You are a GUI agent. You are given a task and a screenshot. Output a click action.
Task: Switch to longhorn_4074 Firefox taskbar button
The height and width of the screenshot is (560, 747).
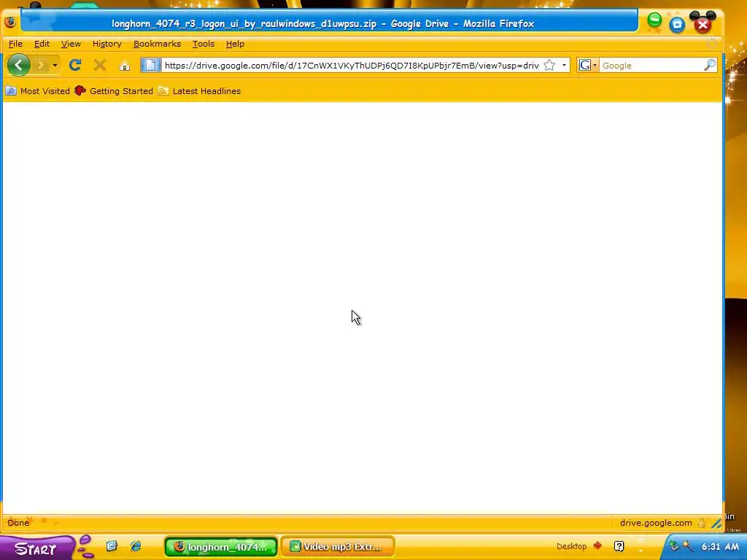tap(220, 547)
